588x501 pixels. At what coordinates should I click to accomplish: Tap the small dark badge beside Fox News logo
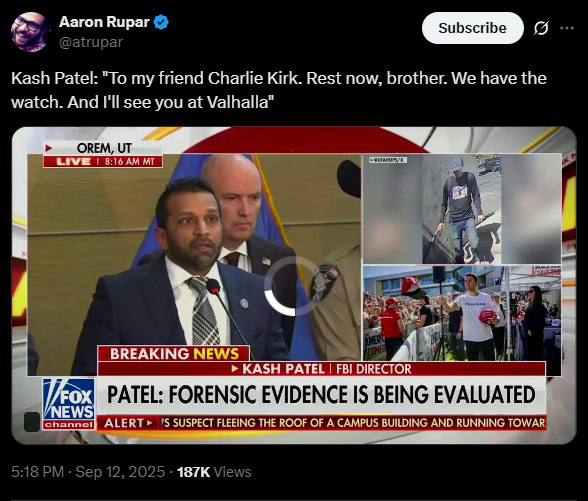pyautogui.click(x=32, y=422)
